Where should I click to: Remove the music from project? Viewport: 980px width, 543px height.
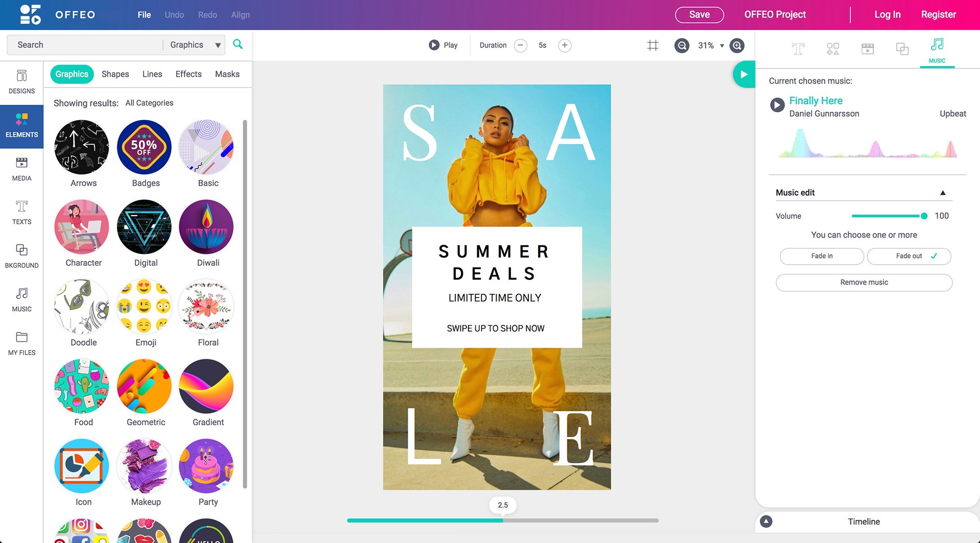(x=864, y=282)
